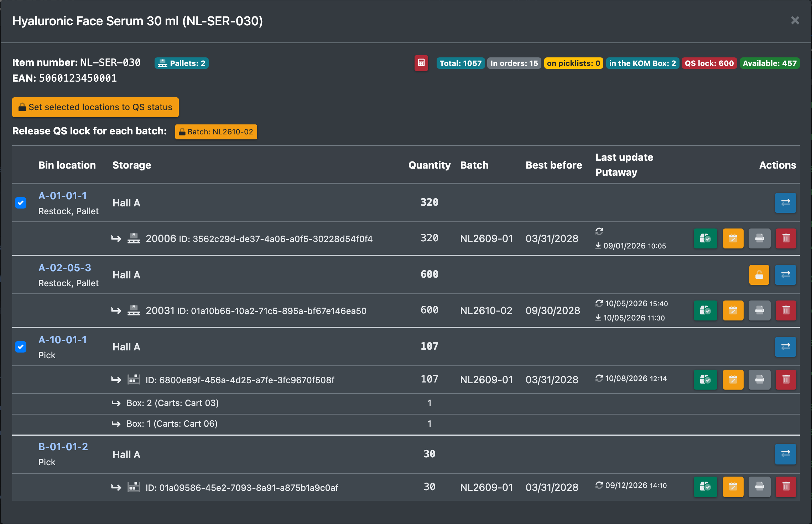Click the QS lock: 600 badge
Viewport: 812px width, 524px height.
[709, 63]
